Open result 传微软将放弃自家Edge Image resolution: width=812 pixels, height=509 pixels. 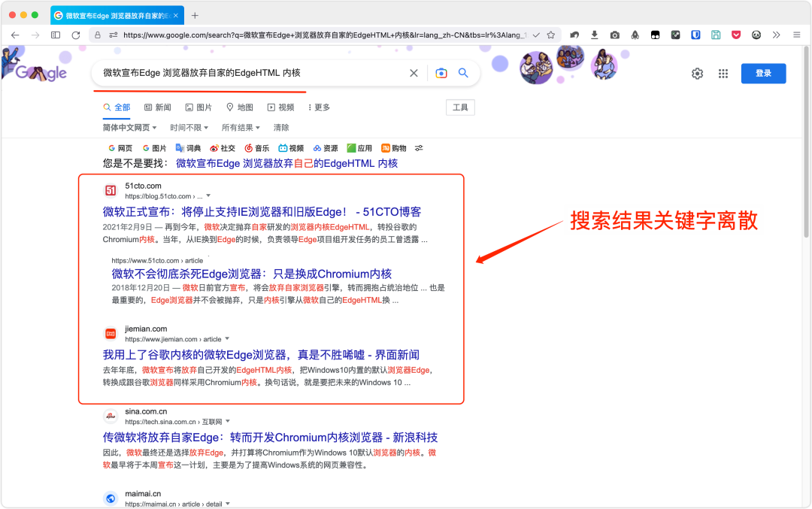(270, 438)
